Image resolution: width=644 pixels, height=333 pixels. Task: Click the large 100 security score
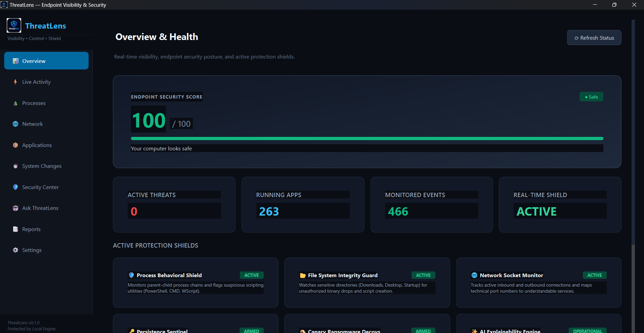[x=149, y=120]
